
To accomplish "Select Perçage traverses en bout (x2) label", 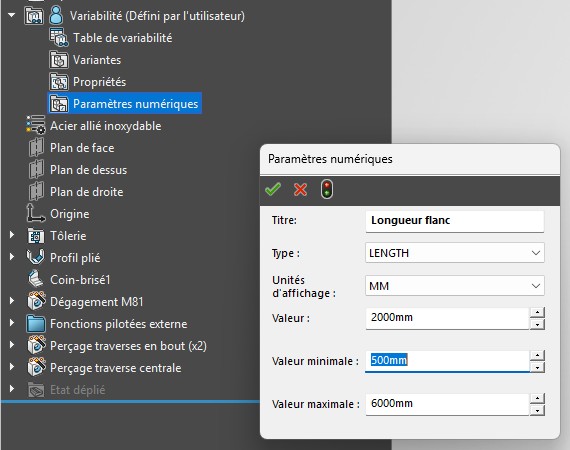I will 128,346.
